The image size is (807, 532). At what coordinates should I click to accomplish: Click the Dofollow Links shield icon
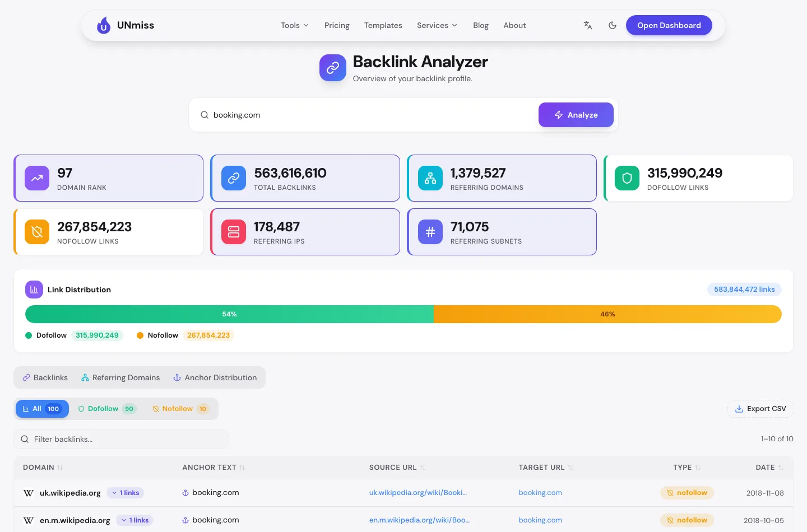[x=627, y=178]
